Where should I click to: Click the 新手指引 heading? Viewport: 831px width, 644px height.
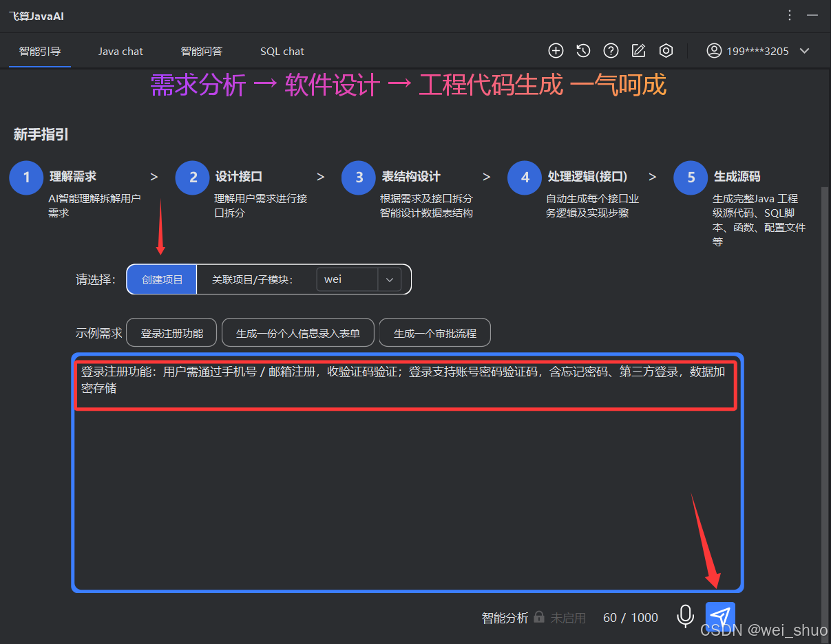click(41, 135)
